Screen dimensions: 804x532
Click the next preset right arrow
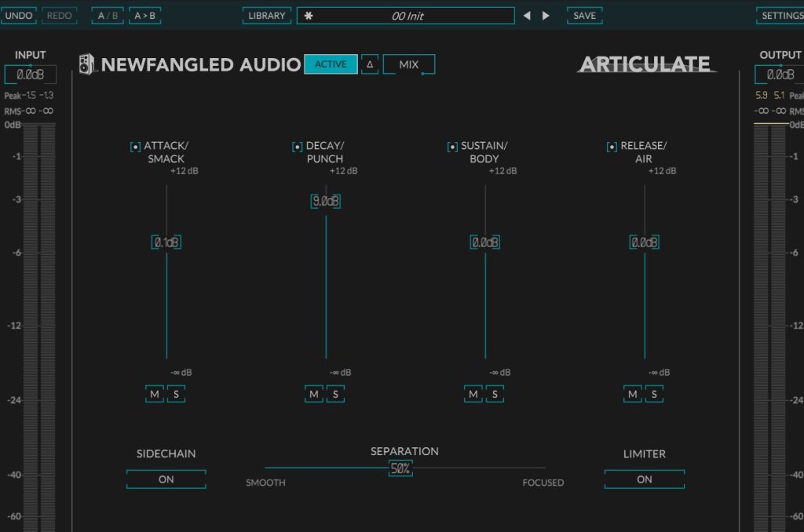tap(546, 16)
